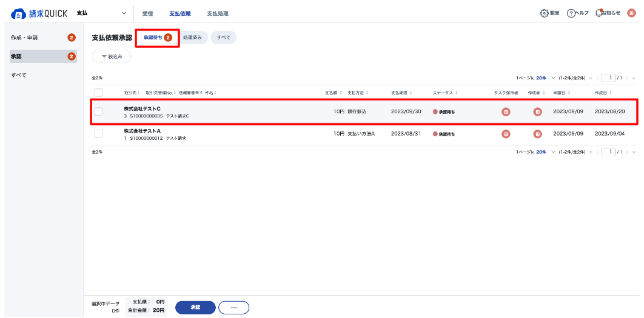Go to the first page in the top pager
Viewport: 644px width, 318px height.
(x=591, y=78)
